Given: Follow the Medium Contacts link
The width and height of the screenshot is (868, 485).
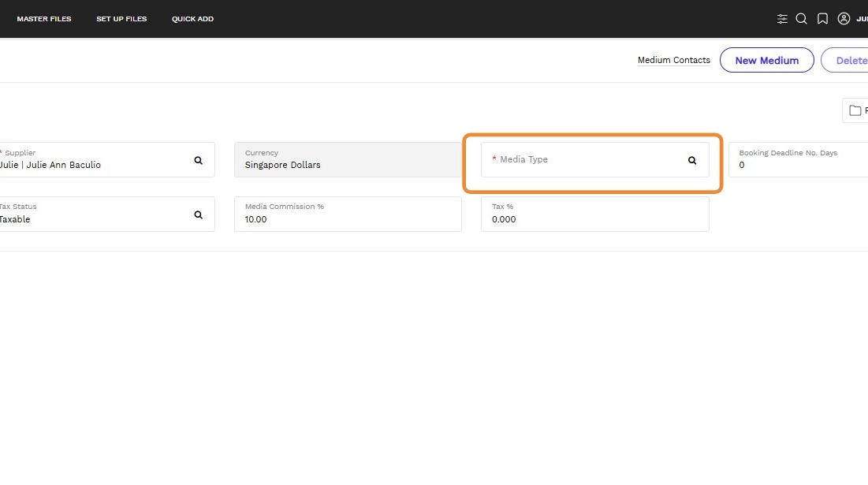Looking at the screenshot, I should click(x=673, y=61).
